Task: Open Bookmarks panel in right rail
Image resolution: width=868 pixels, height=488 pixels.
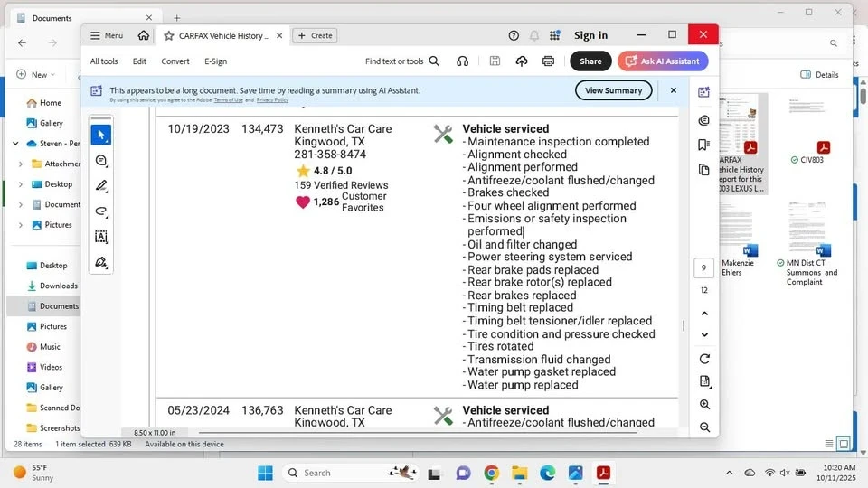Action: (703, 145)
